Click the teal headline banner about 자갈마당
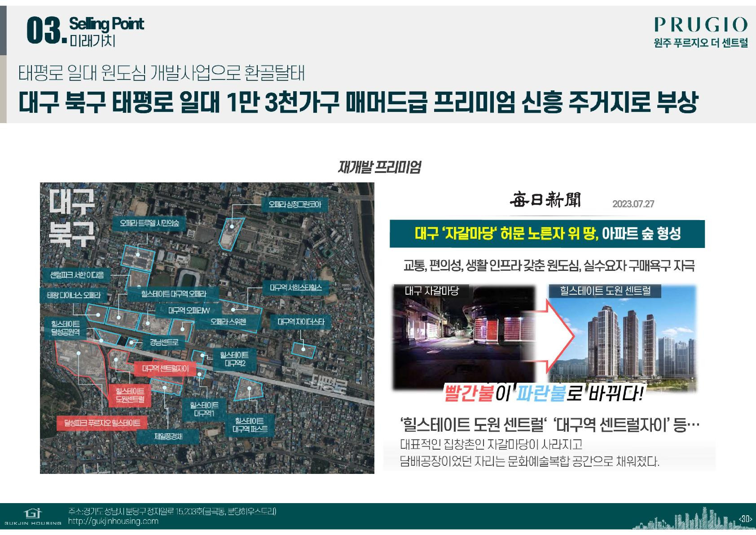Image resolution: width=756 pixels, height=535 pixels. pyautogui.click(x=547, y=234)
